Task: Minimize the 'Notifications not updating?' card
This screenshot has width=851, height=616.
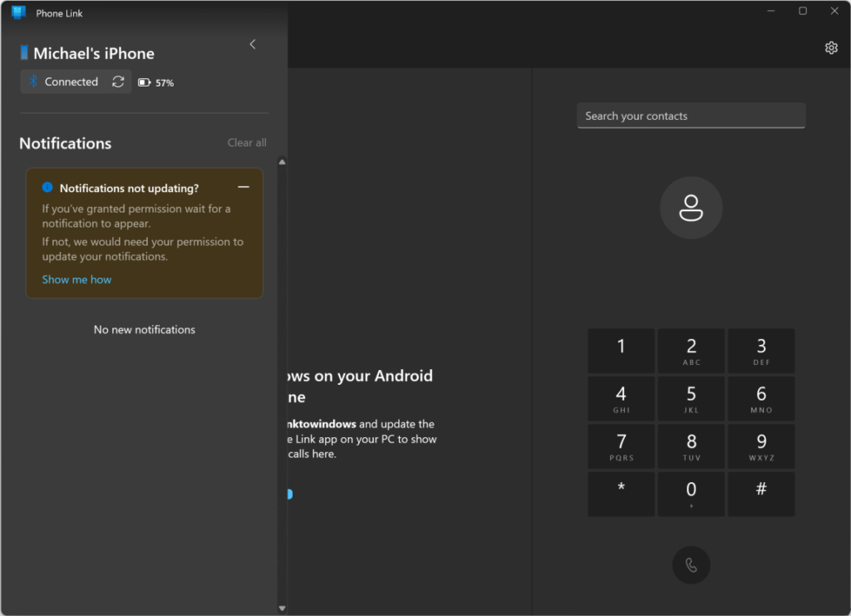Action: pyautogui.click(x=243, y=188)
